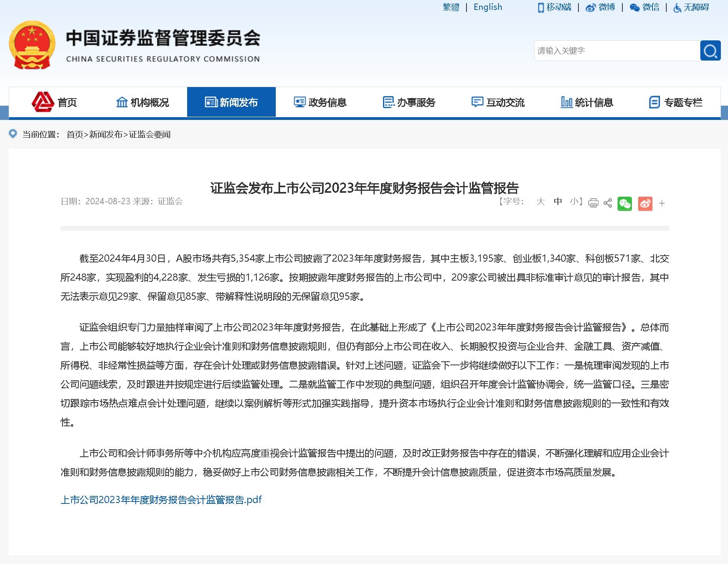Share article via red Weibo icon
728x564 pixels.
(645, 204)
